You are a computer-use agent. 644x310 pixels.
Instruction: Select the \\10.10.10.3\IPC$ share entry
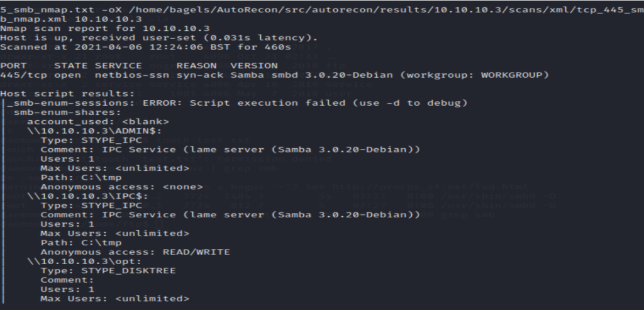pos(88,196)
